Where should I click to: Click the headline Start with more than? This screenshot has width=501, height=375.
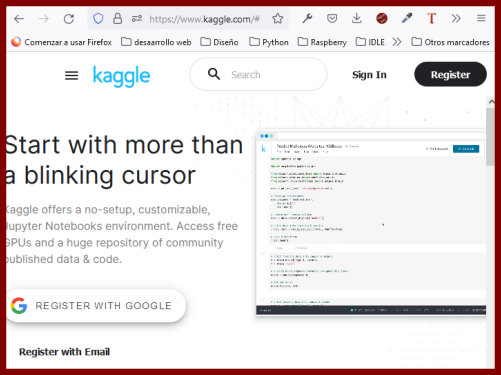(124, 145)
